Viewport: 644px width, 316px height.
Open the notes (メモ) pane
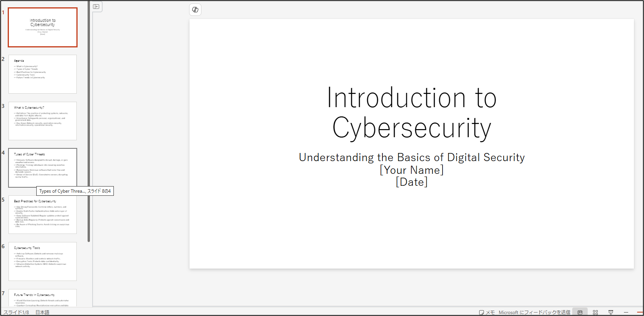487,312
